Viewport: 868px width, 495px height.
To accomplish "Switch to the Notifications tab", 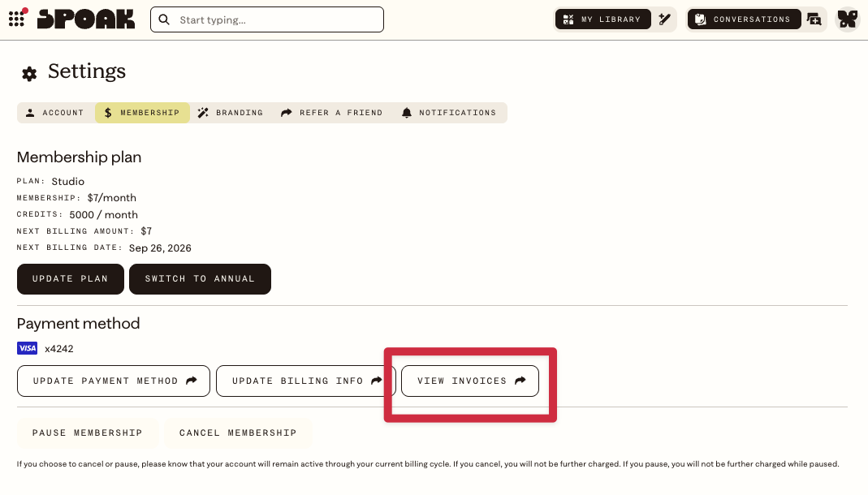I will (x=449, y=113).
